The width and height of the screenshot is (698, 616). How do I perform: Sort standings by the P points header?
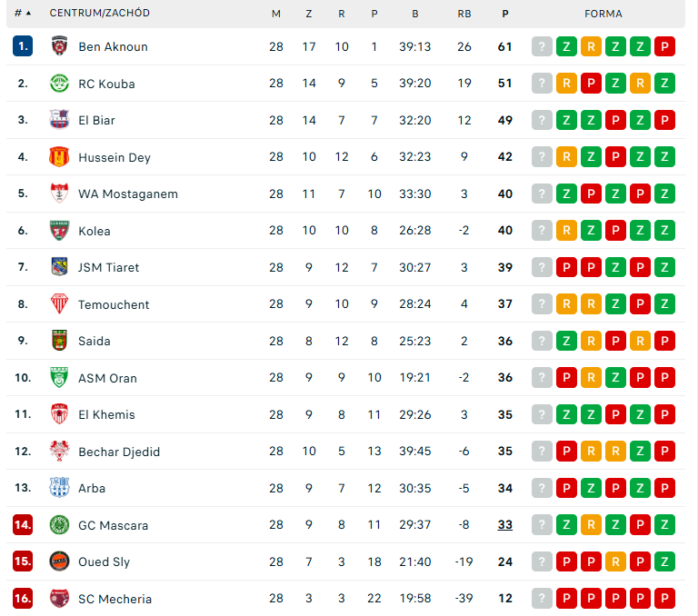504,14
